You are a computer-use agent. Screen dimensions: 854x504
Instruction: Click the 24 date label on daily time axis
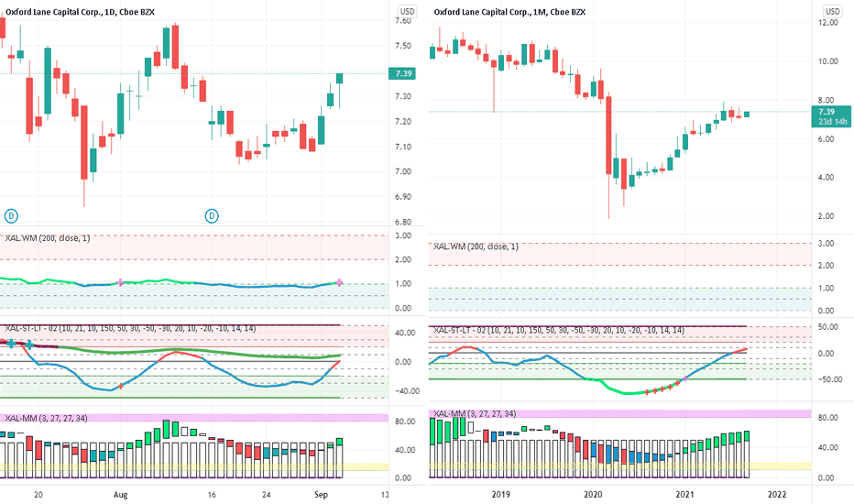pos(266,495)
